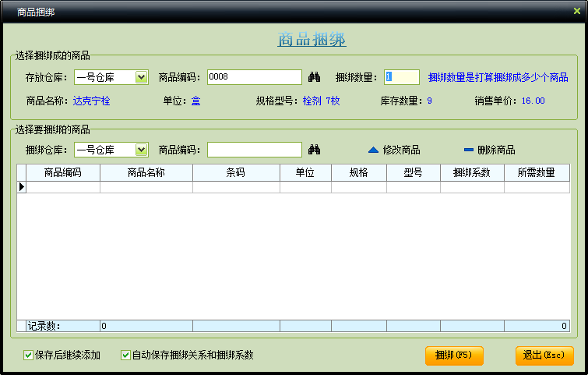Click the 捆绑系数 column header
The height and width of the screenshot is (375, 588).
pyautogui.click(x=472, y=173)
